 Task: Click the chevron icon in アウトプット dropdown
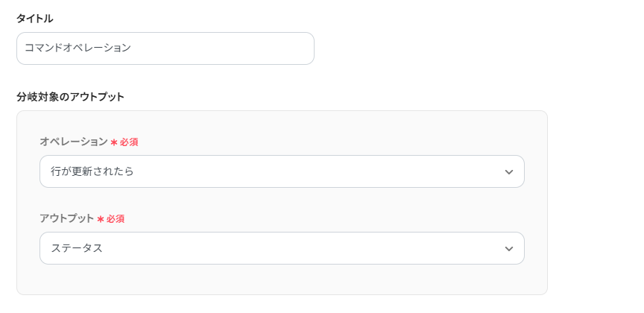click(x=509, y=249)
